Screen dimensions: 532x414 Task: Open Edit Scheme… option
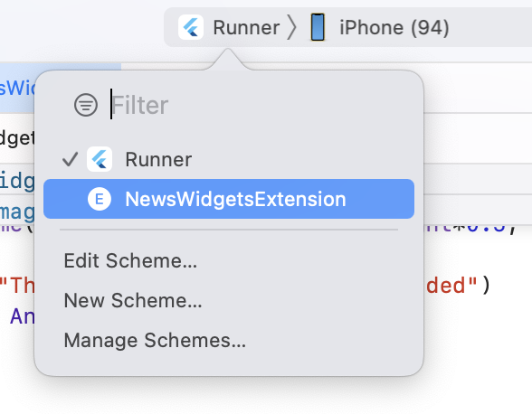tap(130, 260)
